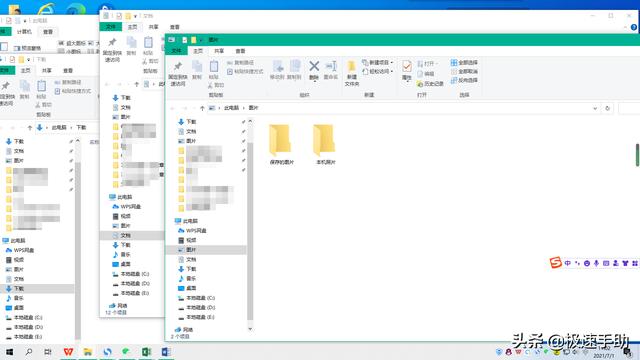Open File (文件) tab in Documents window

pyautogui.click(x=111, y=27)
